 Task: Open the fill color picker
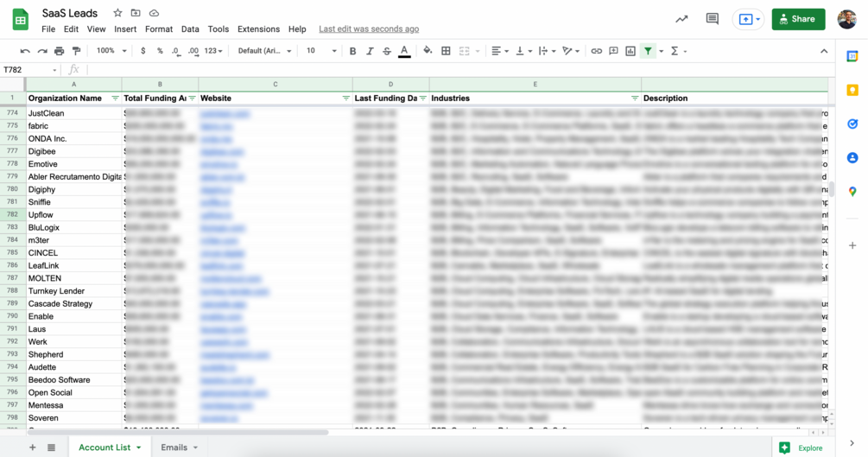pos(428,51)
